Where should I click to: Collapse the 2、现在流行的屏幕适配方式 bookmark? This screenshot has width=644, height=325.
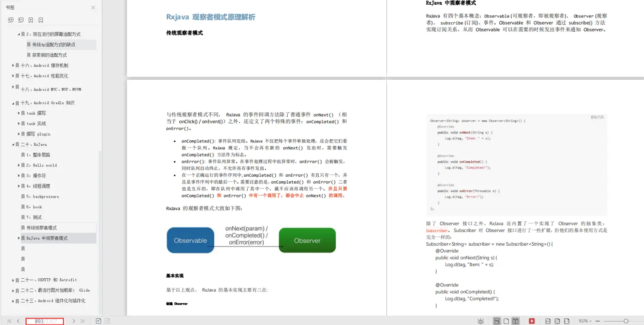pyautogui.click(x=19, y=34)
